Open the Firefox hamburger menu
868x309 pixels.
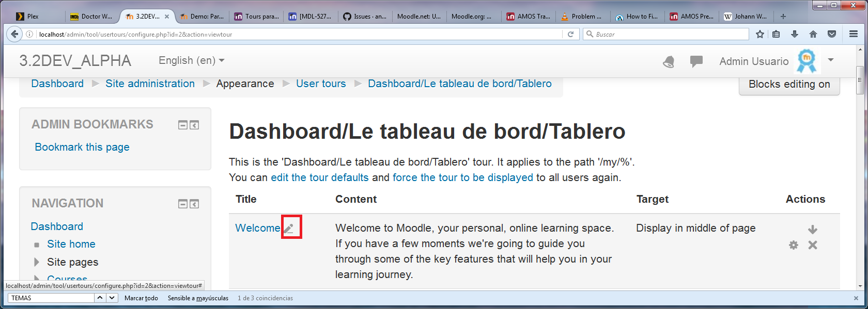click(854, 34)
